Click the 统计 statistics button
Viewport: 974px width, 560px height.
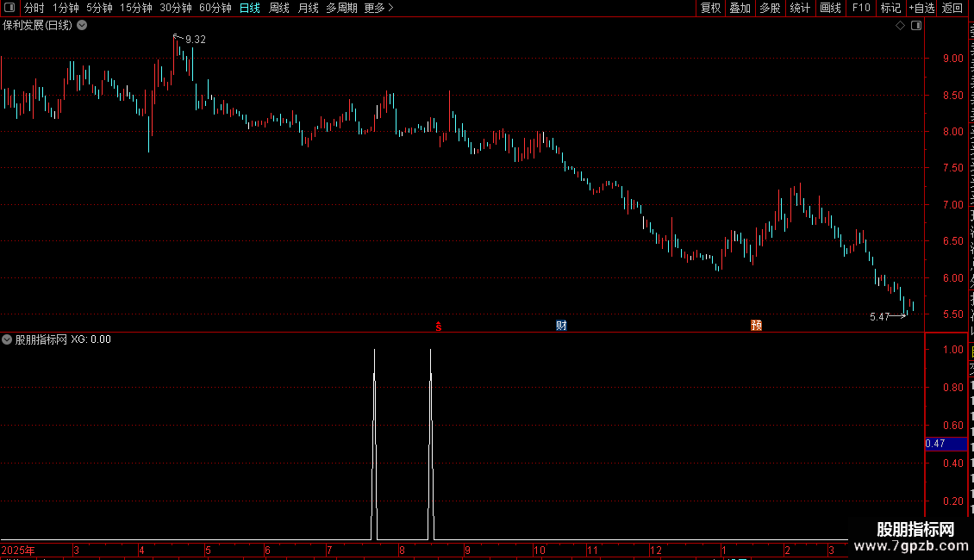coord(800,8)
